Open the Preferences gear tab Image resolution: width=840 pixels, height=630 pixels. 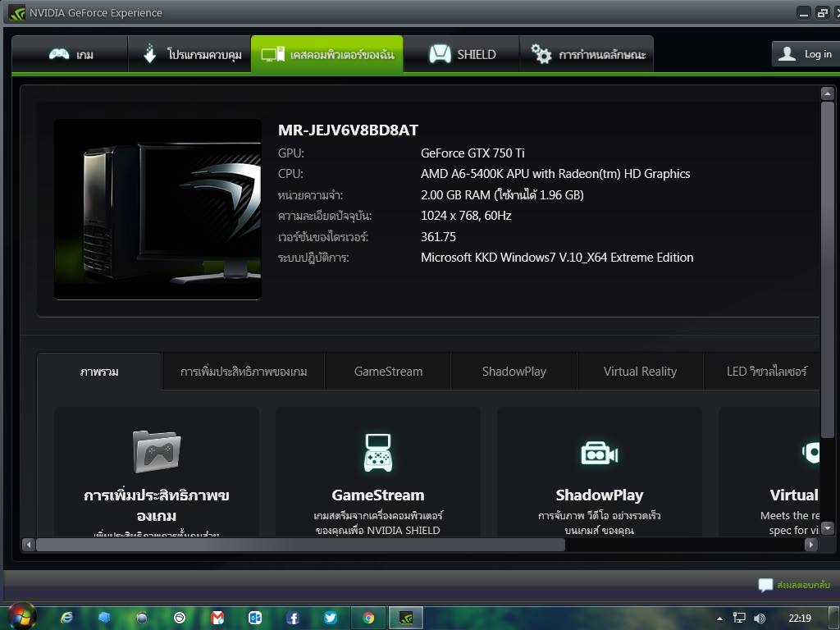587,54
